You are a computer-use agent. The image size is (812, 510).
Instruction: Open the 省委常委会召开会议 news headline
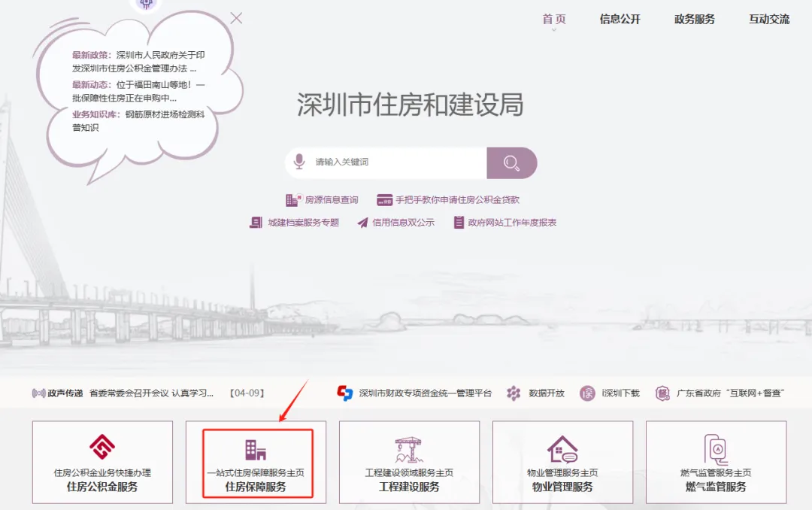[x=151, y=393]
